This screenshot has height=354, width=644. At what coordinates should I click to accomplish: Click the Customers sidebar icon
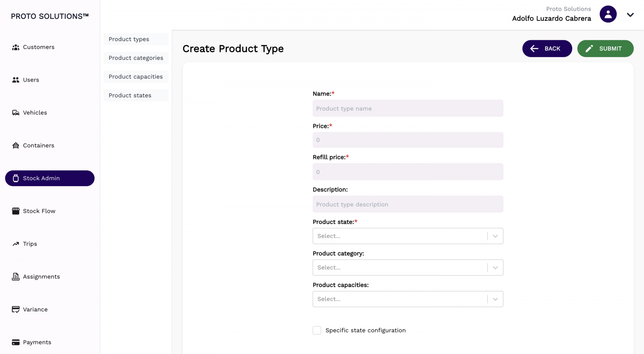point(16,47)
